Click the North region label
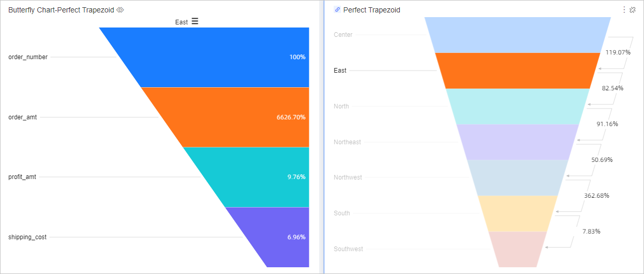Viewport: 644px width, 274px height. coord(341,106)
